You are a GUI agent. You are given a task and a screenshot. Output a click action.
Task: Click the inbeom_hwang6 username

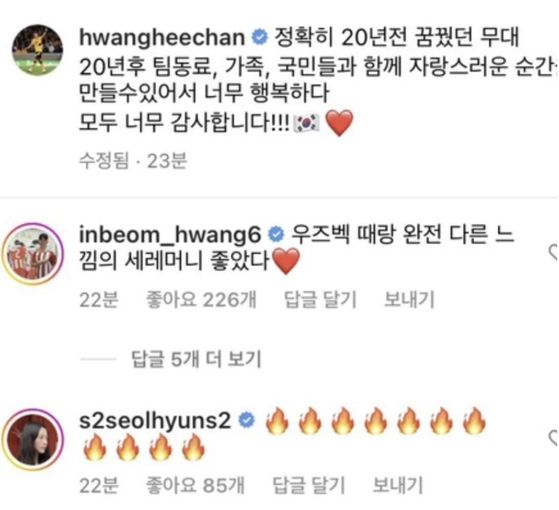coord(170,235)
